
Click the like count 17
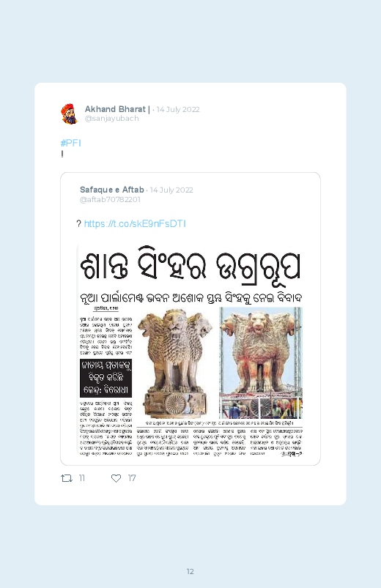[x=132, y=478]
